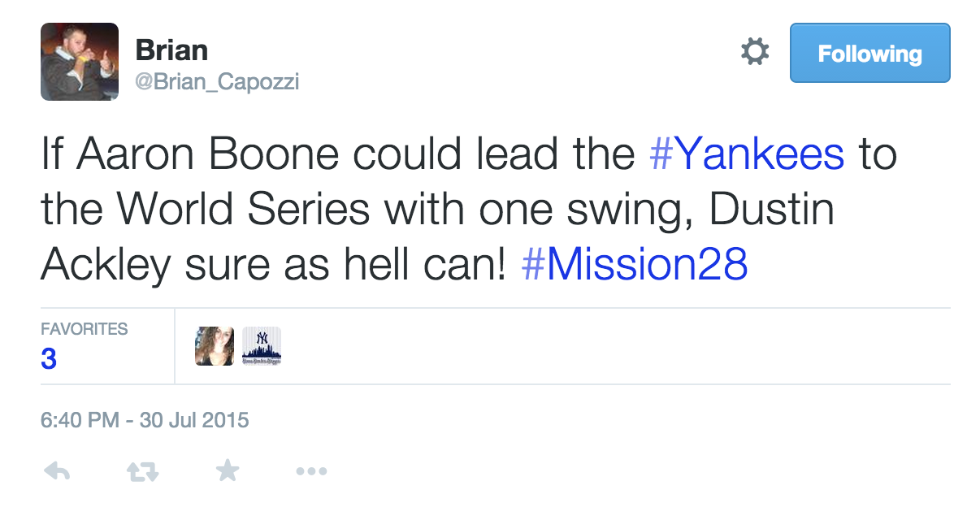
Task: Open the 6:40 PM - 30 Jul 2015 timestamp
Action: click(x=145, y=421)
